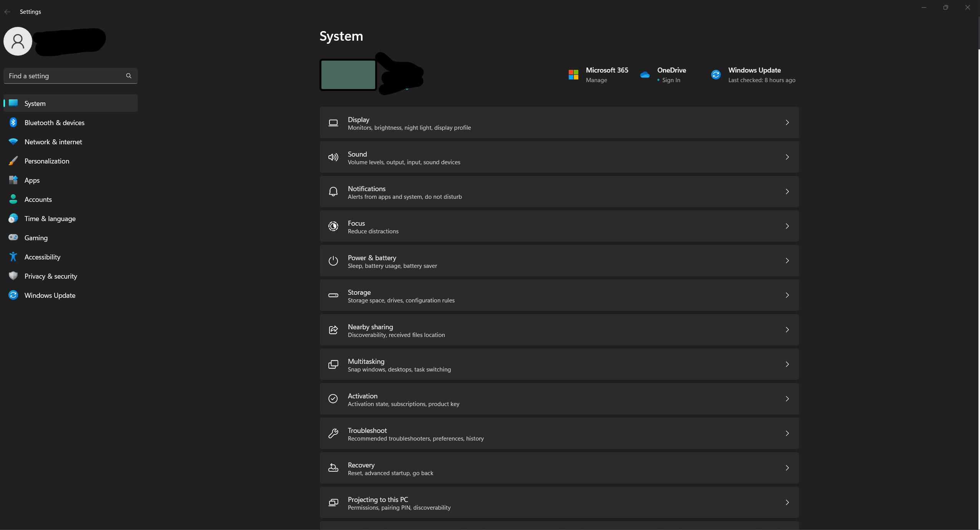Click the search magnifier in Find a setting
Screen dimensions: 980x530
coord(129,76)
